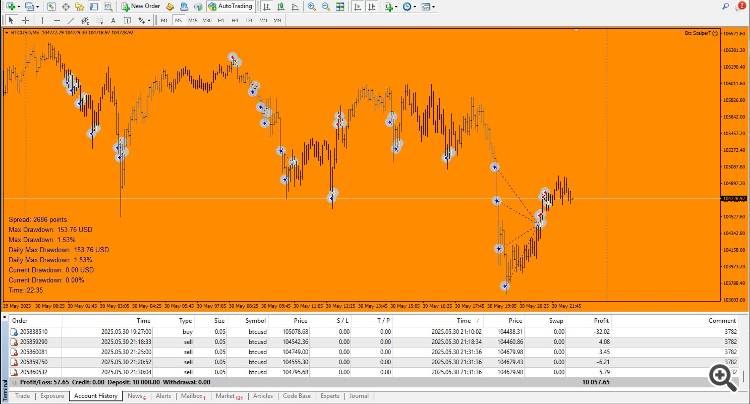Open the Journal tab
Screen dimensions: 750x404
tap(359, 396)
